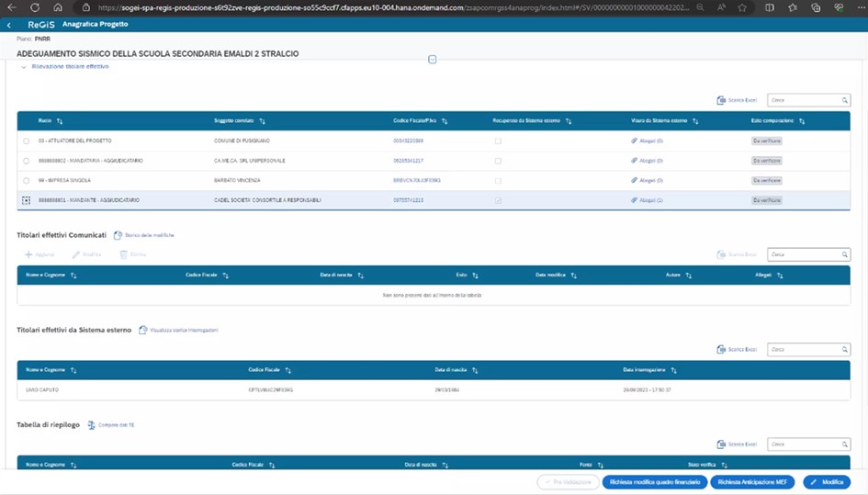Click search magnifier in Tabella di riepilogo search box
Image resolution: width=868 pixels, height=495 pixels.
(845, 444)
